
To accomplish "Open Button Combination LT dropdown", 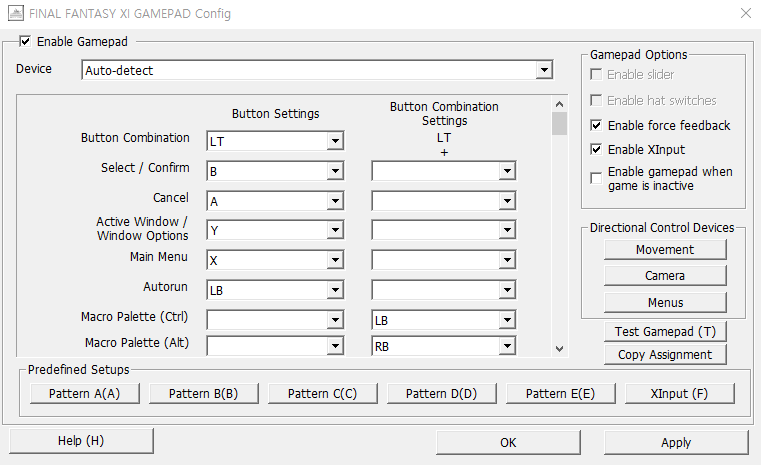I will [275, 141].
